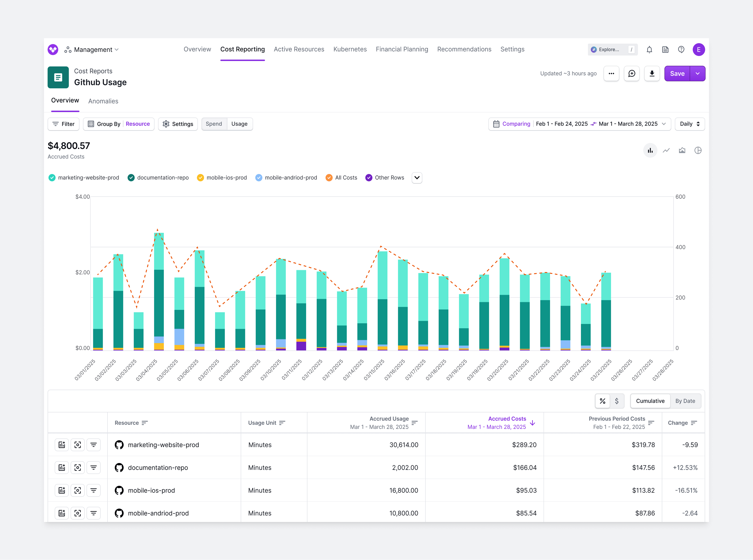Select the line chart view icon
The width and height of the screenshot is (753, 560).
pos(666,151)
